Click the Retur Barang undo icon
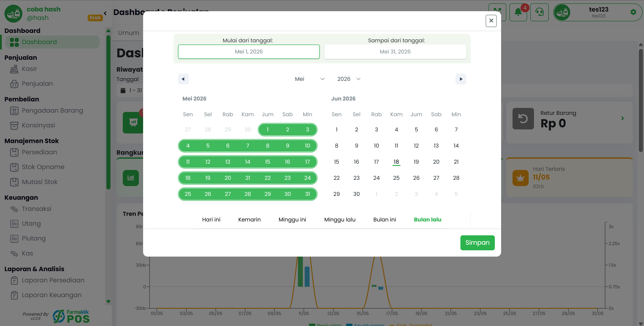This screenshot has height=326, width=644. click(523, 118)
